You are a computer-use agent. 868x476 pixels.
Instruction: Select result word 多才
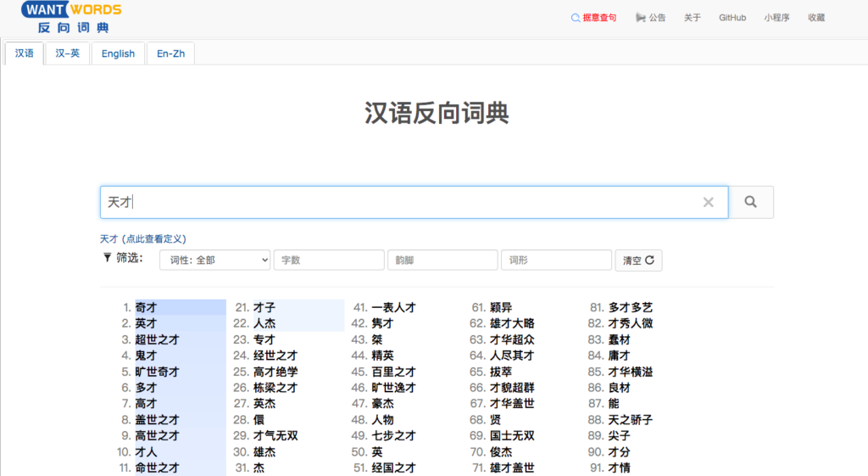click(x=146, y=388)
